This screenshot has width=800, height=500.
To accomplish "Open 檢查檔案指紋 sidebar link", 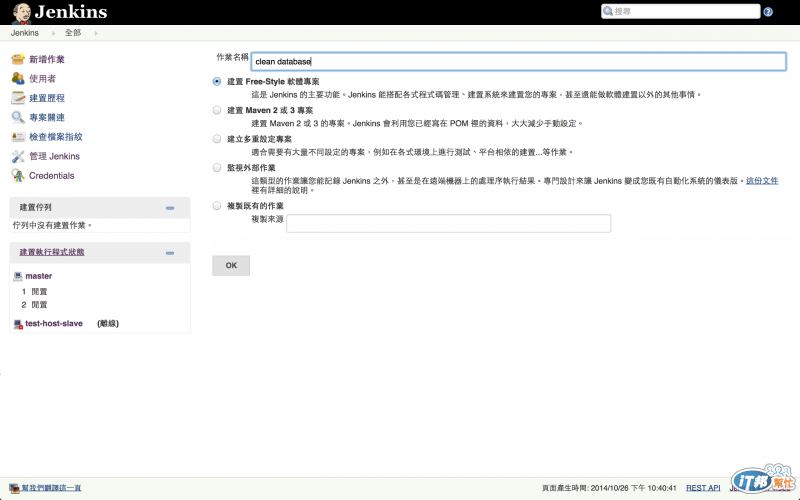I will coord(56,137).
